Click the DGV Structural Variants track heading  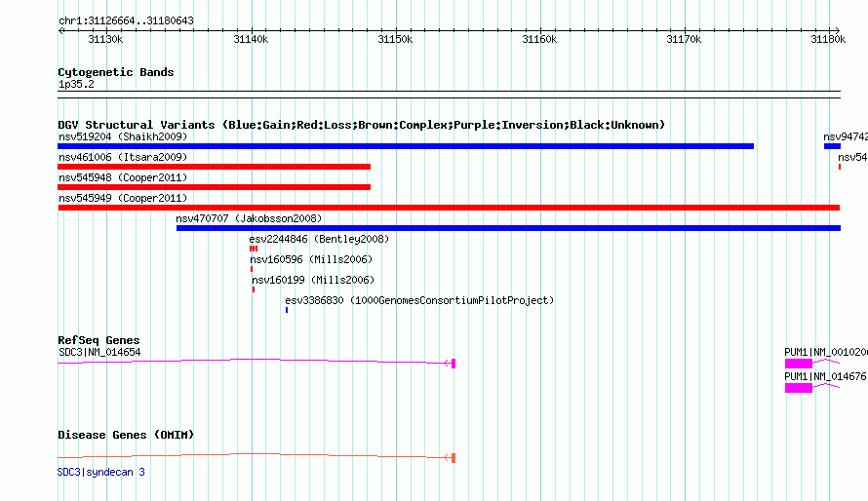361,125
